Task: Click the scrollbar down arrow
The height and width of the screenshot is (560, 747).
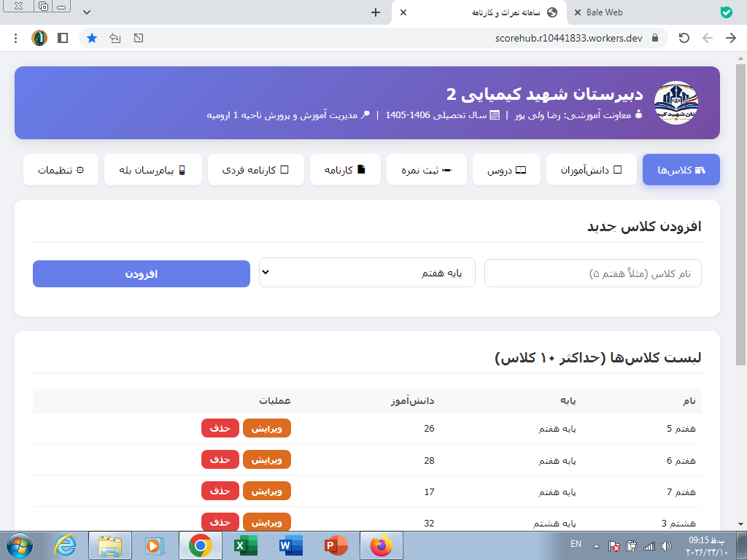Action: tap(740, 524)
